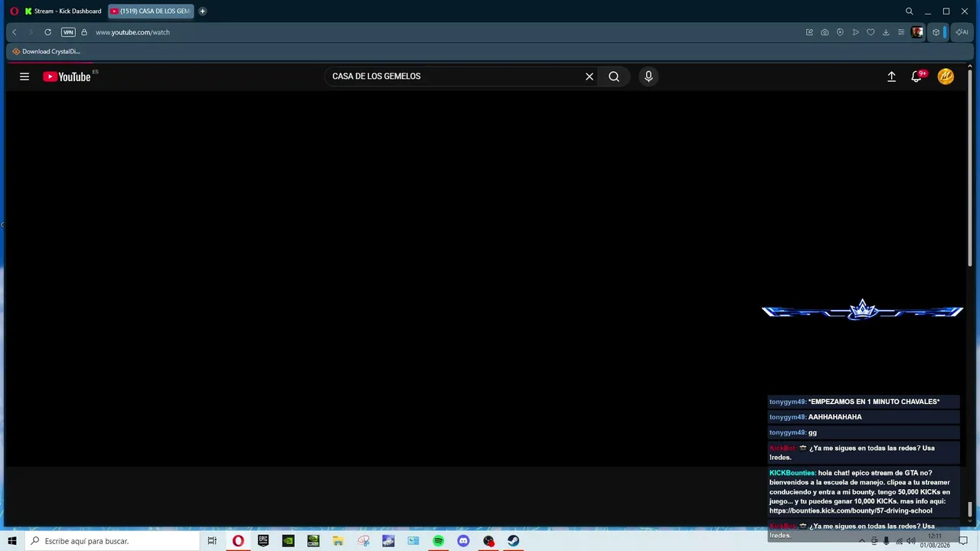This screenshot has height=551, width=980.
Task: Open Windows Task View
Action: click(212, 541)
